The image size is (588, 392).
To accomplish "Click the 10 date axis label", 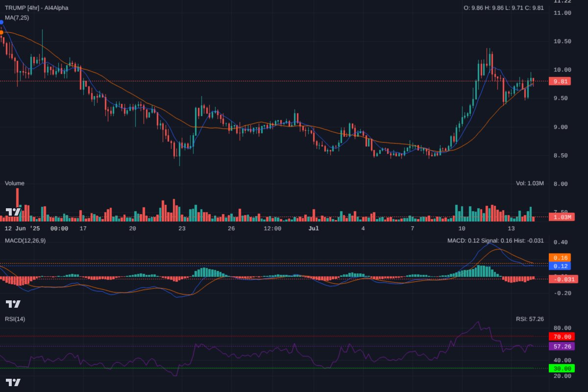I will pyautogui.click(x=462, y=228).
